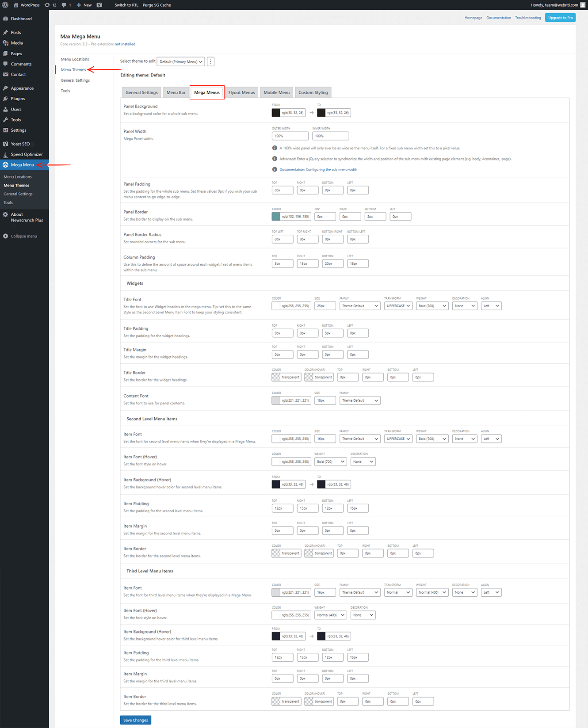The image size is (588, 728).
Task: Open Tools wrench icon in sidebar
Action: pyautogui.click(x=5, y=120)
